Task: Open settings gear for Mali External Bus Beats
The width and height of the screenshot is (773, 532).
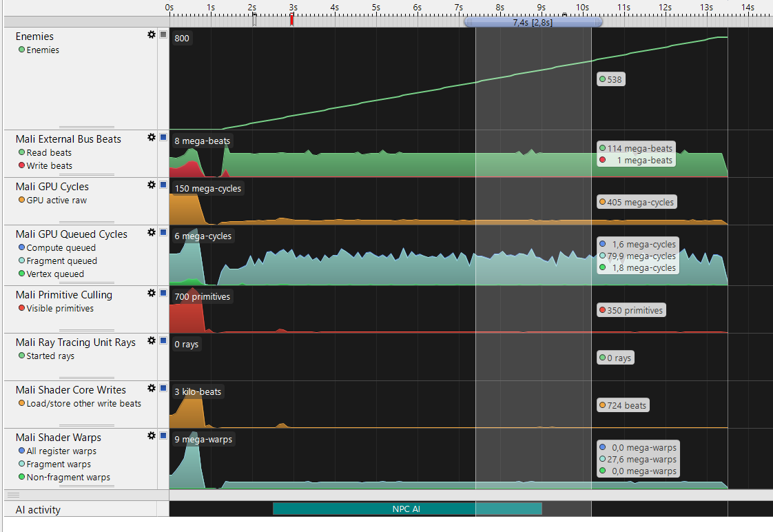Action: pos(152,137)
